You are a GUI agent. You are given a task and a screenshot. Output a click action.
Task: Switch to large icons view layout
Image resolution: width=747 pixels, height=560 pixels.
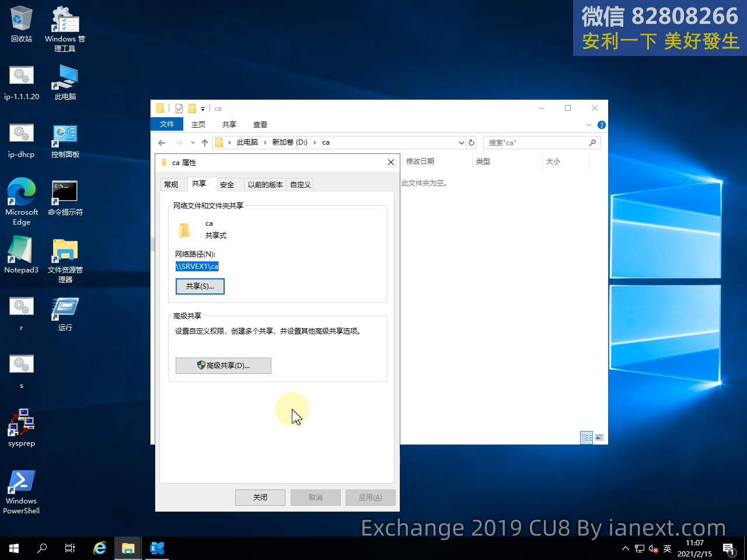pyautogui.click(x=599, y=437)
